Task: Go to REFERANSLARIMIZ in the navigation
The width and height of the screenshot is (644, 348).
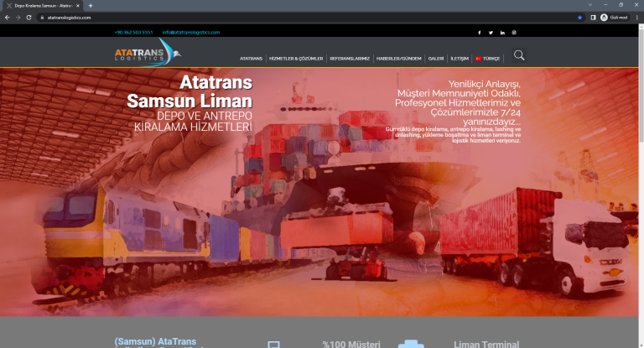Action: tap(350, 59)
